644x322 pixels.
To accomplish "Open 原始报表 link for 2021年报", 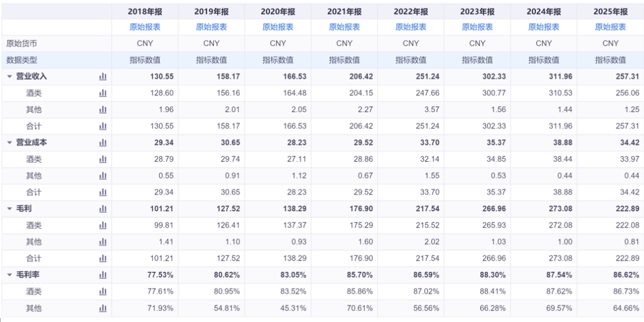I will [x=344, y=27].
